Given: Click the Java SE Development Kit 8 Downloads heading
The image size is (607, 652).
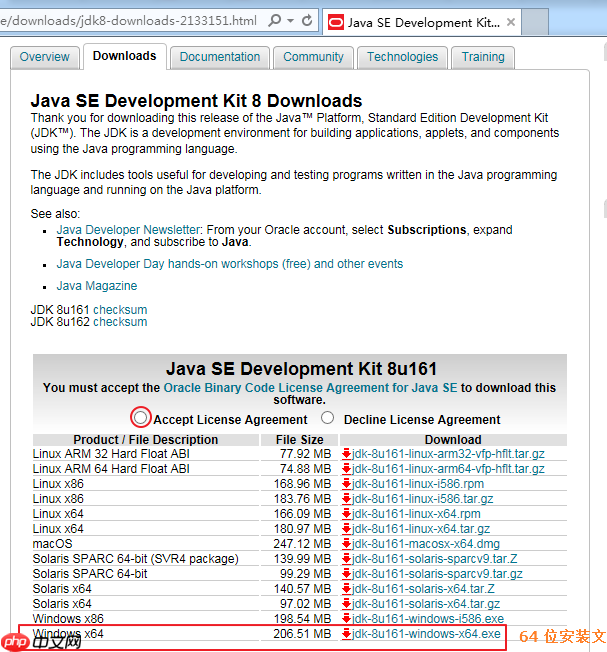Looking at the screenshot, I should point(196,101).
